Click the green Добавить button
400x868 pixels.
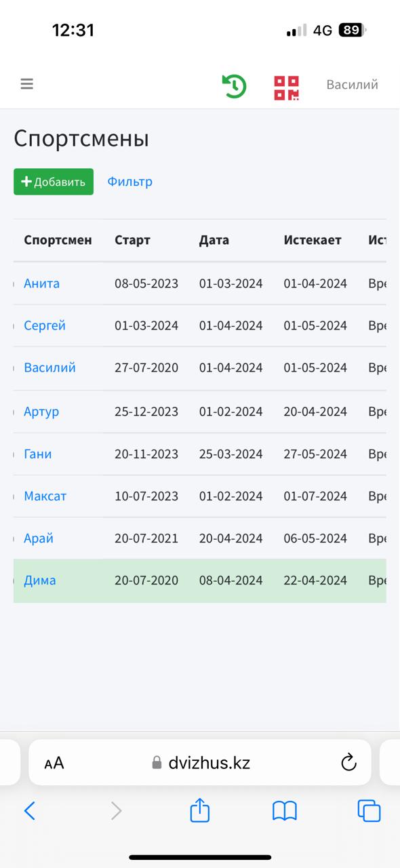[x=54, y=182]
